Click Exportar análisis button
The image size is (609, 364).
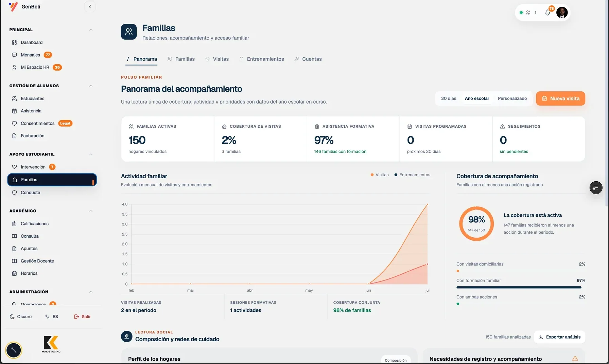[559, 337]
